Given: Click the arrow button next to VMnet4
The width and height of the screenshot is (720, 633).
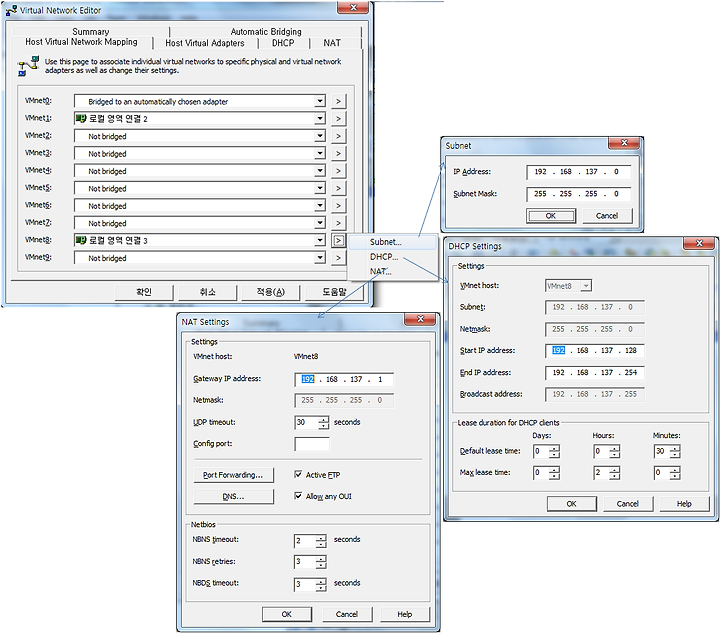Looking at the screenshot, I should [338, 171].
